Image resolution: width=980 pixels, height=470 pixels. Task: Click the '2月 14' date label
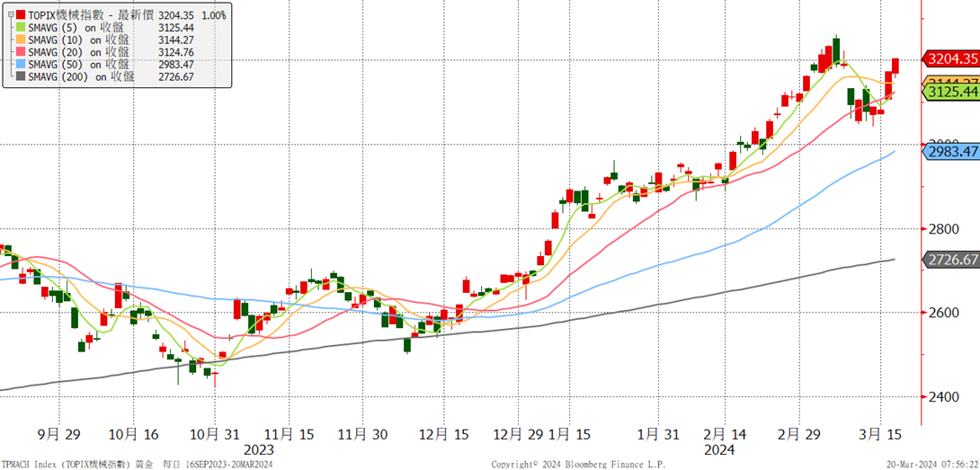click(x=725, y=434)
